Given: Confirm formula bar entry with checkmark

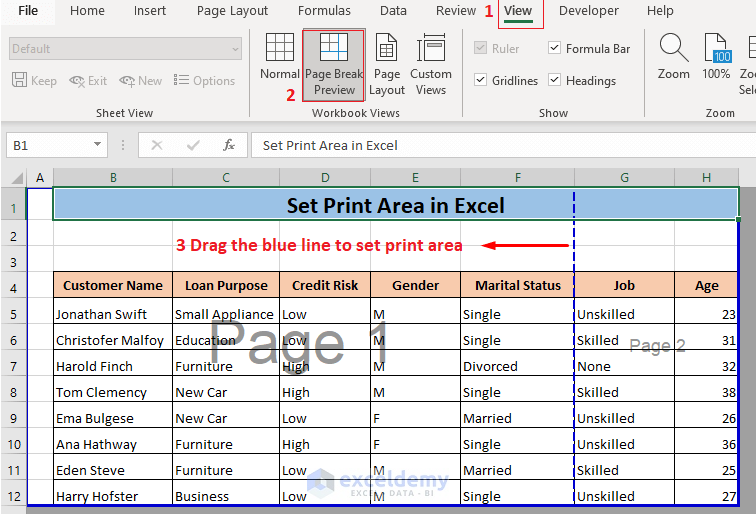Looking at the screenshot, I should click(x=193, y=145).
